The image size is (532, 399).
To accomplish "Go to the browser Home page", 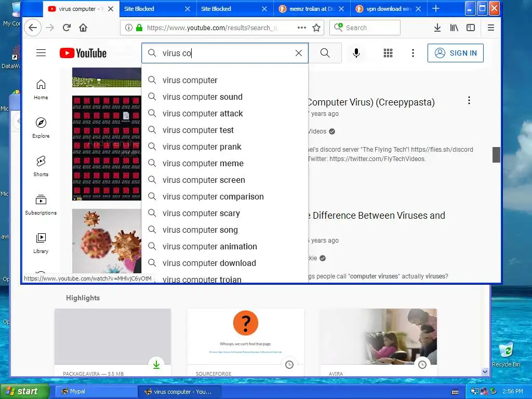I will (83, 28).
